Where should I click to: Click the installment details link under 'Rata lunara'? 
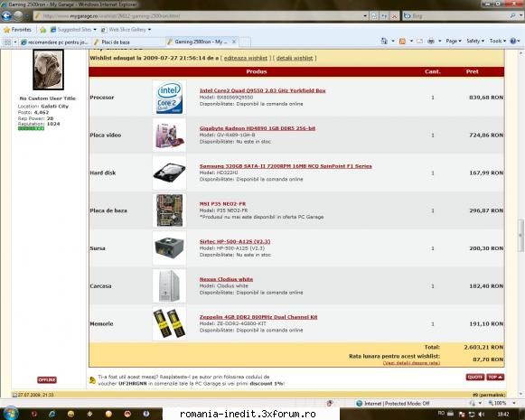pos(411,363)
